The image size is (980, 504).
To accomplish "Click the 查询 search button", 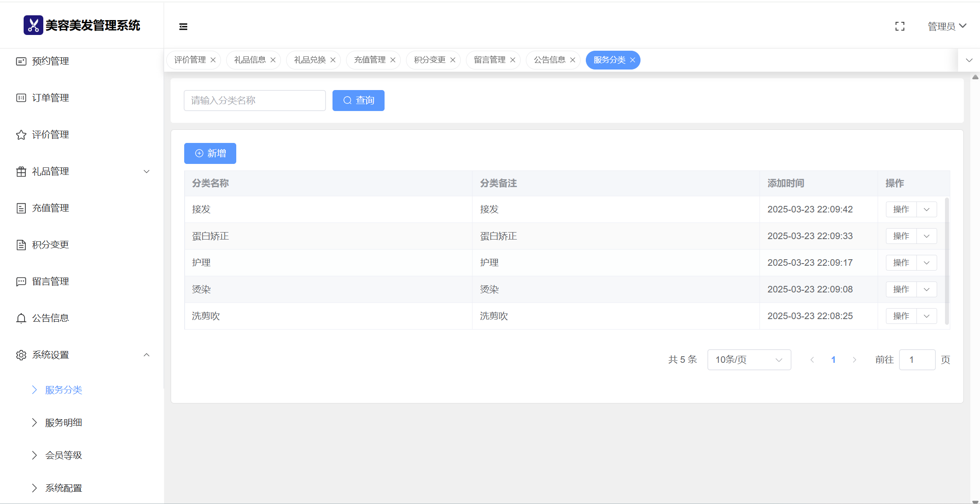I will point(358,101).
